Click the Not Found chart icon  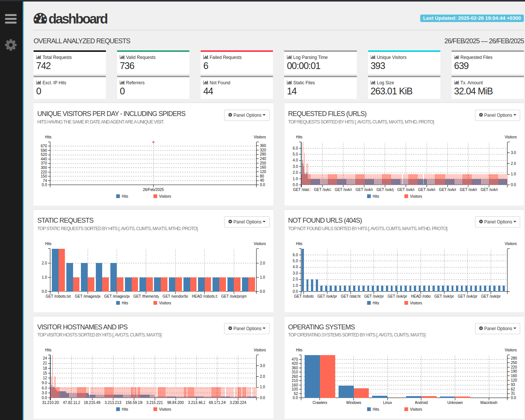(205, 82)
